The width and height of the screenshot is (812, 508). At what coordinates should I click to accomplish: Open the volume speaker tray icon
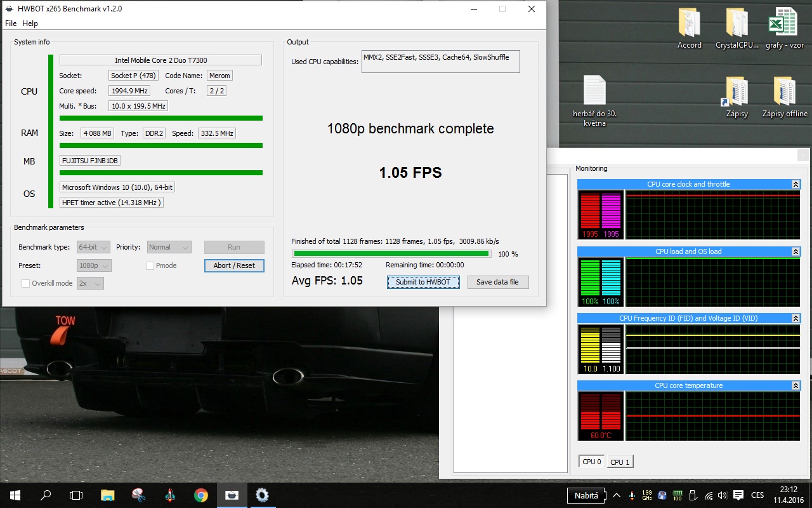point(723,495)
